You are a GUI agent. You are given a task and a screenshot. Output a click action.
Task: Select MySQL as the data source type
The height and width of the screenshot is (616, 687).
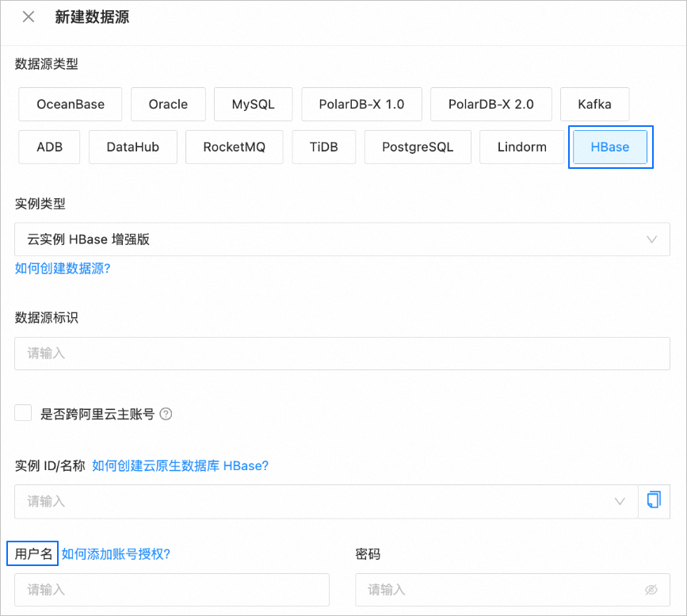pos(253,104)
